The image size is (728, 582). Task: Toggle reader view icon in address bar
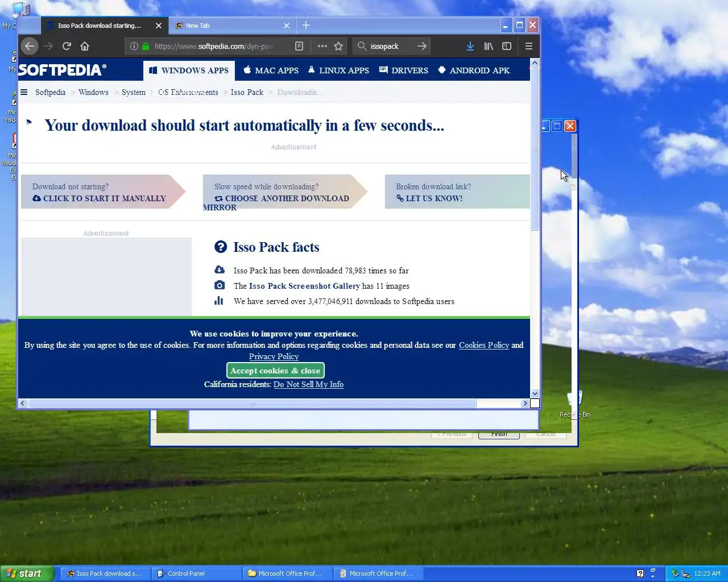coord(299,46)
